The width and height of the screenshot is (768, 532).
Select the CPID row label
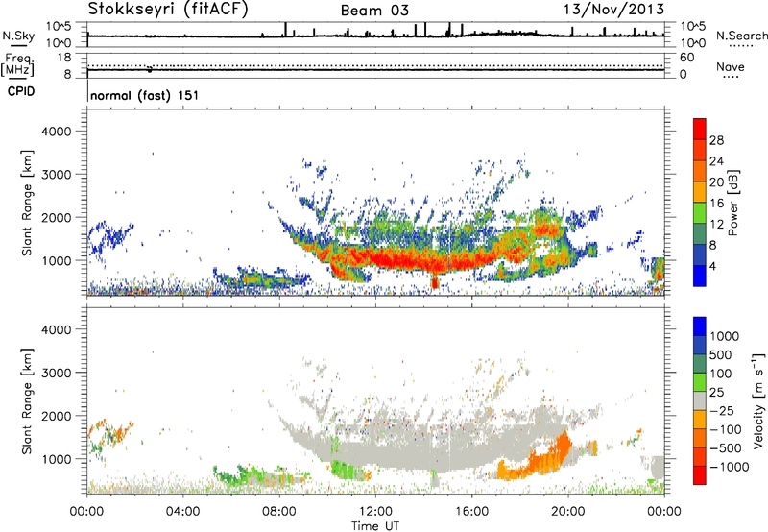21,91
